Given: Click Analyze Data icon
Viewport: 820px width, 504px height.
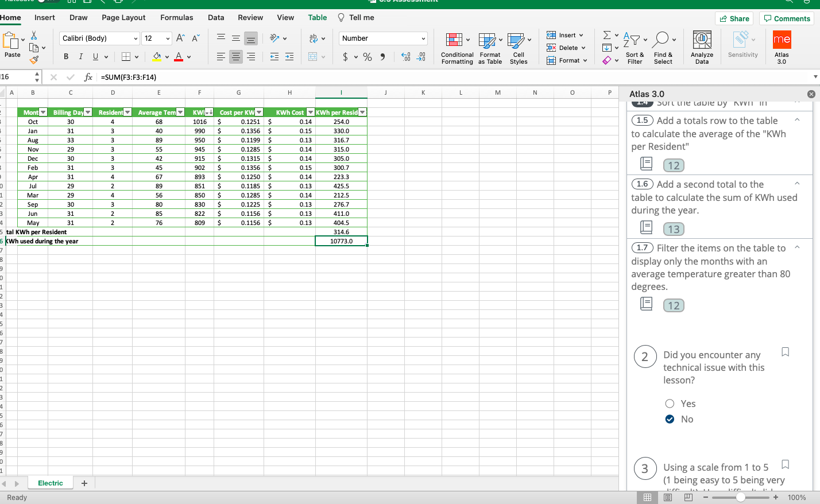Looking at the screenshot, I should (702, 48).
